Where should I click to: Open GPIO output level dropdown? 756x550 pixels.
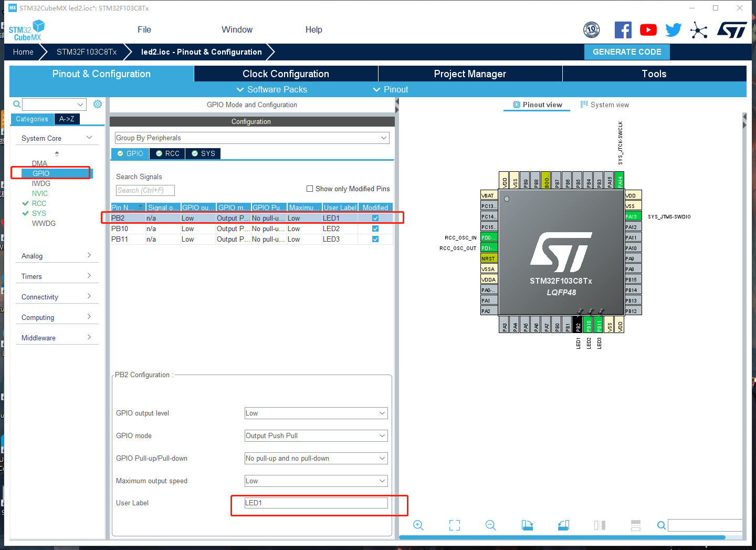(316, 413)
